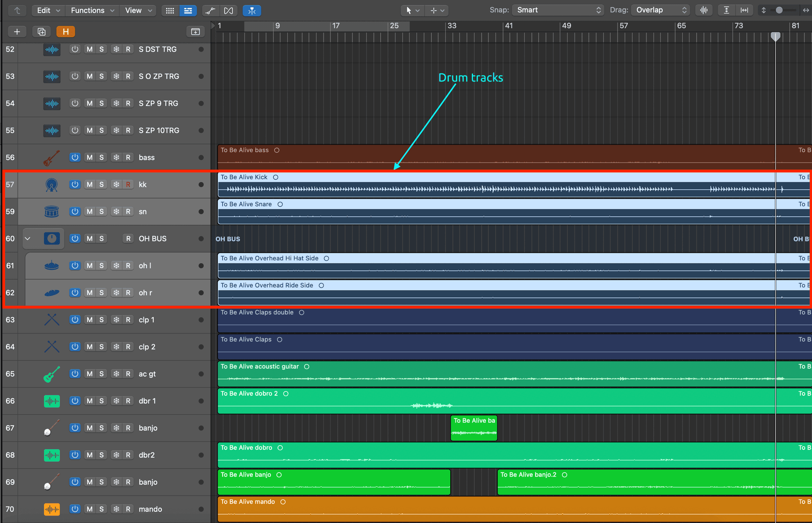Viewport: 812px width, 523px height.
Task: Click the drumsticks icon on clp 2 track
Action: [x=52, y=347]
